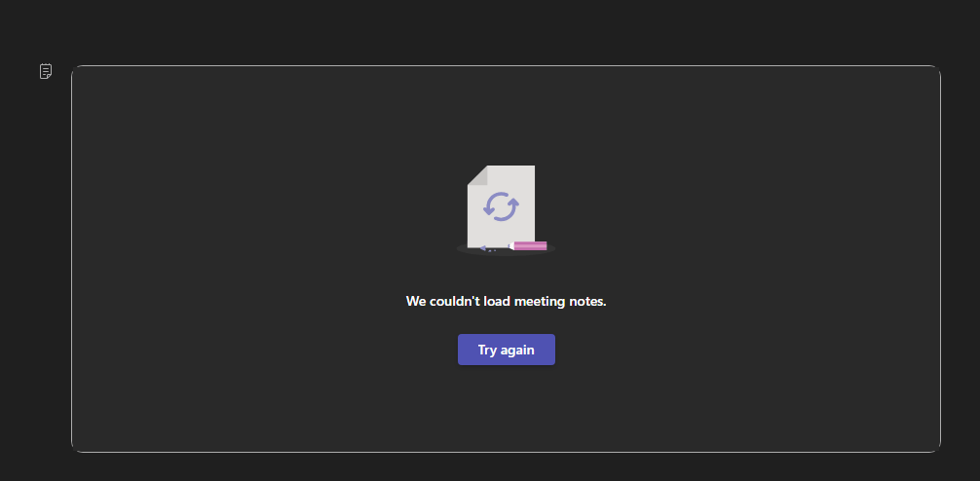Click the upward-pointing sync arrow head

pos(513,203)
